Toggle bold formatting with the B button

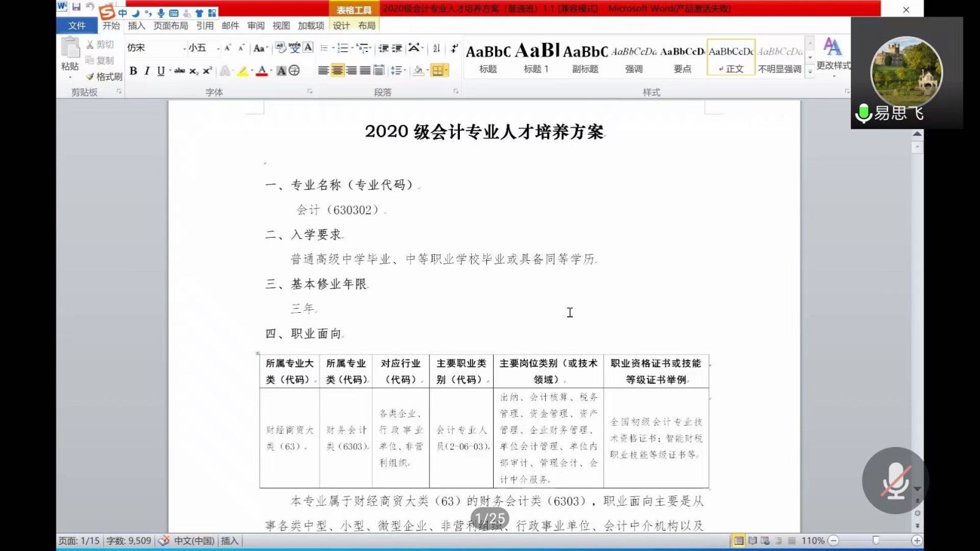pyautogui.click(x=133, y=71)
